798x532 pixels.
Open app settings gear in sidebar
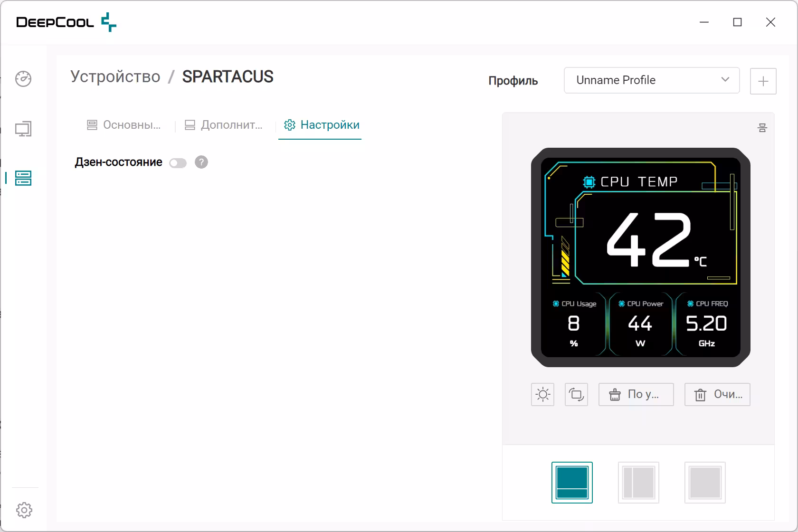point(24,510)
